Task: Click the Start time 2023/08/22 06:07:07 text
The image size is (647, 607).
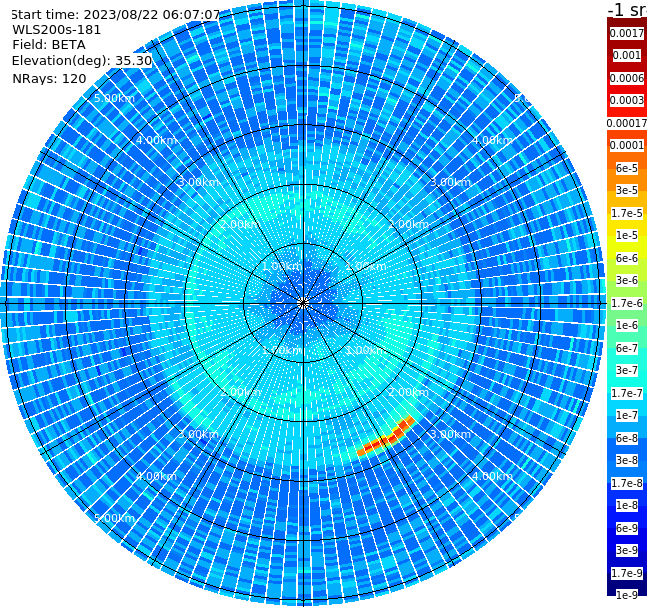Action: point(115,15)
